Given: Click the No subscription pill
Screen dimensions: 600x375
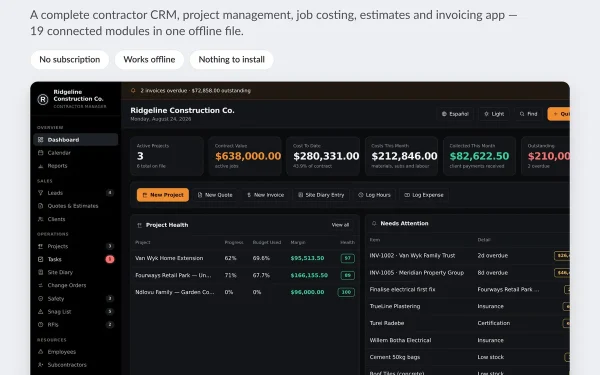Looking at the screenshot, I should point(70,60).
